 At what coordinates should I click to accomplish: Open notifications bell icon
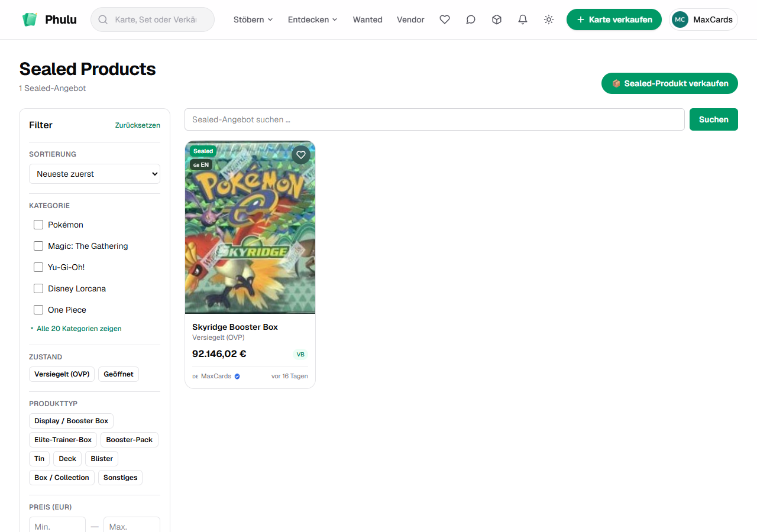tap(523, 20)
